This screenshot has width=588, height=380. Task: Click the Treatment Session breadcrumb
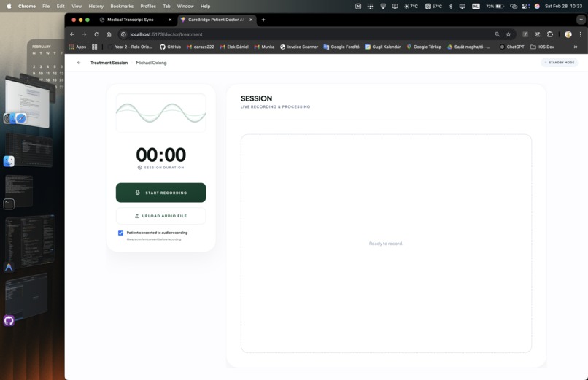click(109, 63)
